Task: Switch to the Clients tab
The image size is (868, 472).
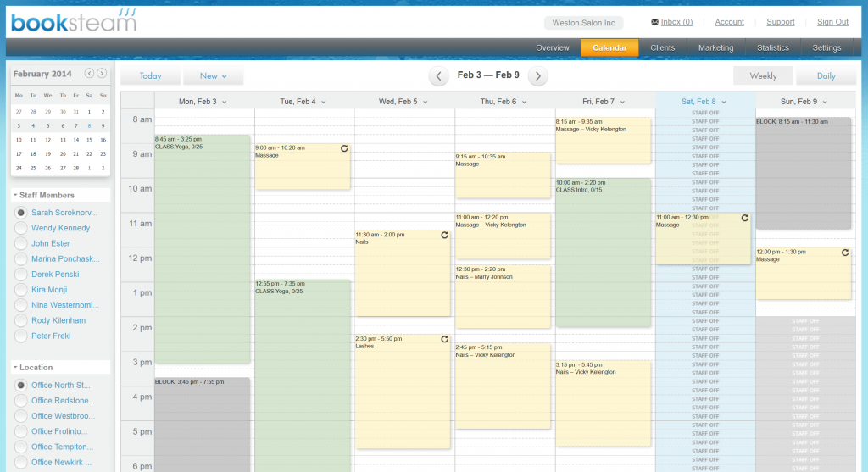Action: [x=662, y=48]
